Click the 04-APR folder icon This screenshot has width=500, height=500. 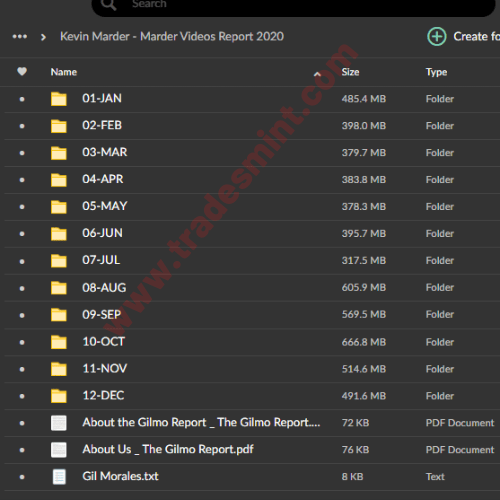[x=59, y=180]
